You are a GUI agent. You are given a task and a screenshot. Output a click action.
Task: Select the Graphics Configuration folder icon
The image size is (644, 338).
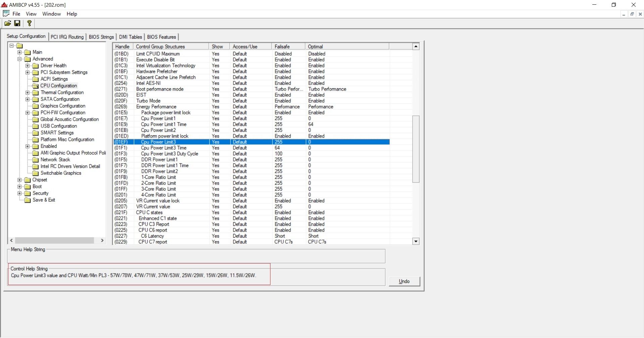tap(35, 106)
